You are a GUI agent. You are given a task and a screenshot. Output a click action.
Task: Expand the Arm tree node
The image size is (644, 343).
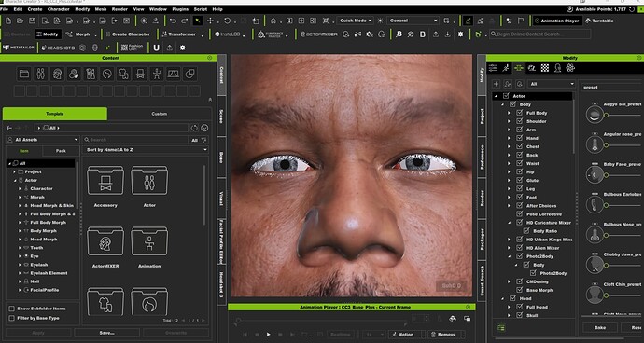click(509, 130)
